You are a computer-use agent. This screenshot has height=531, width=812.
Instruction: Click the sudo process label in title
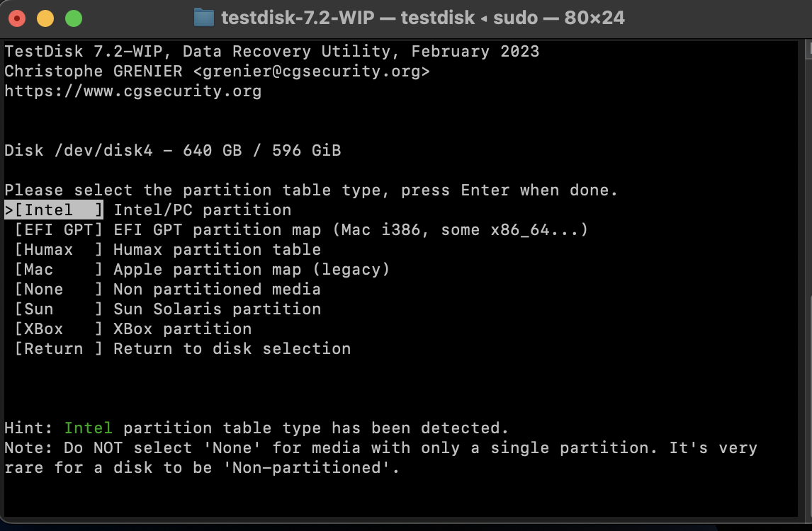(515, 18)
